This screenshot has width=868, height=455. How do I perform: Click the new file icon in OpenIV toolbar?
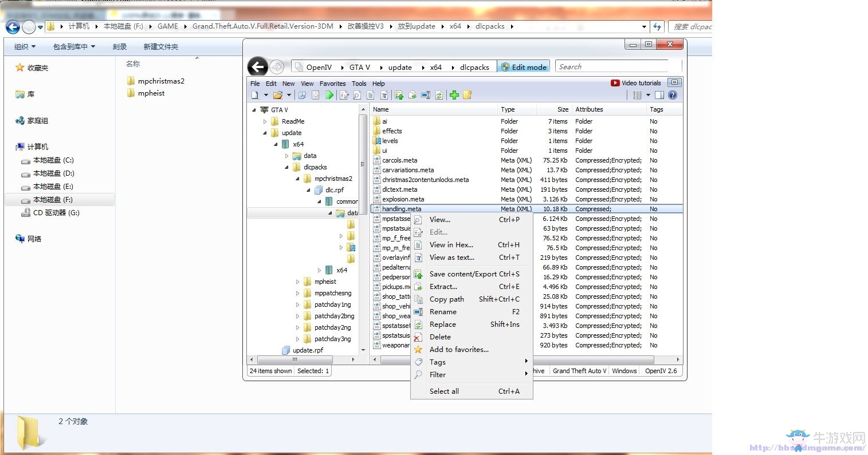click(256, 95)
